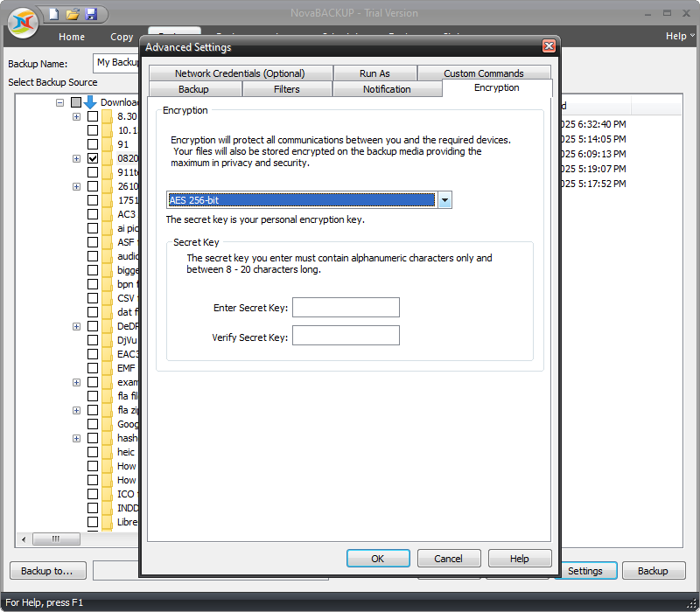Switch to Network Credentials (Optional) tab
The image size is (700, 612).
(240, 73)
